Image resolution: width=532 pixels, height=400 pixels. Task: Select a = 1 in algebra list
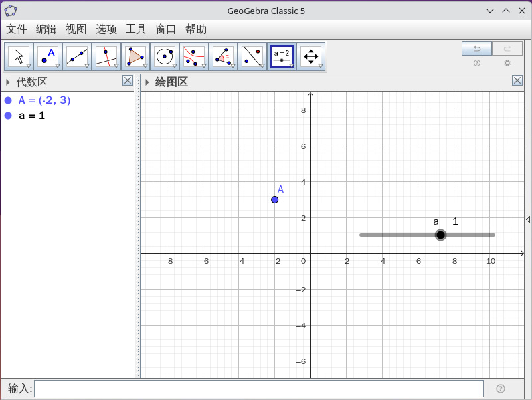coord(32,116)
